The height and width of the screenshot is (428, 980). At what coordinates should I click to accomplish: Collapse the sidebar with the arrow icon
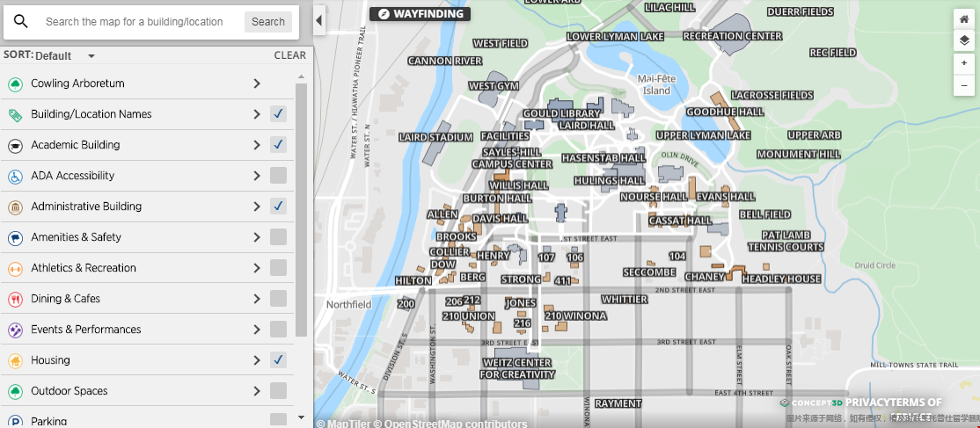(x=319, y=20)
